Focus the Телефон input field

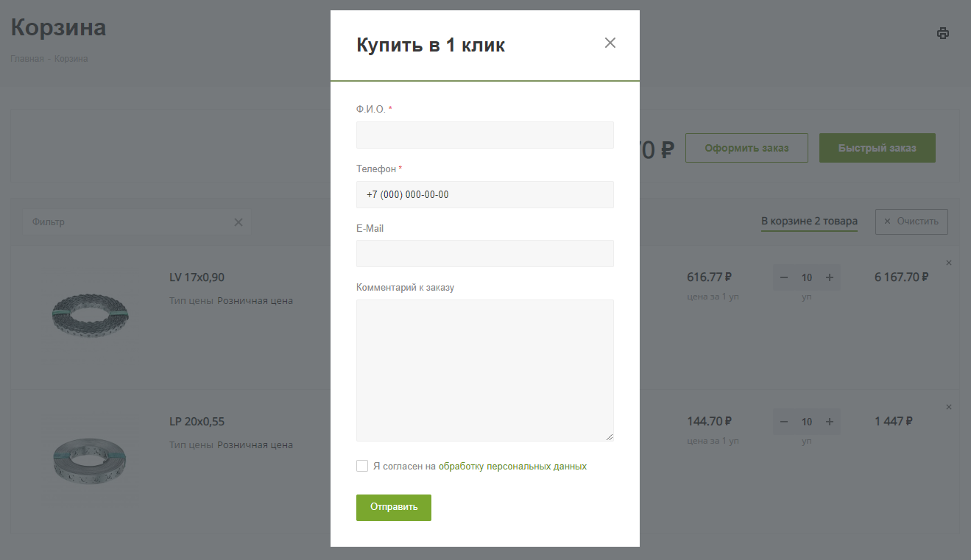tap(484, 195)
